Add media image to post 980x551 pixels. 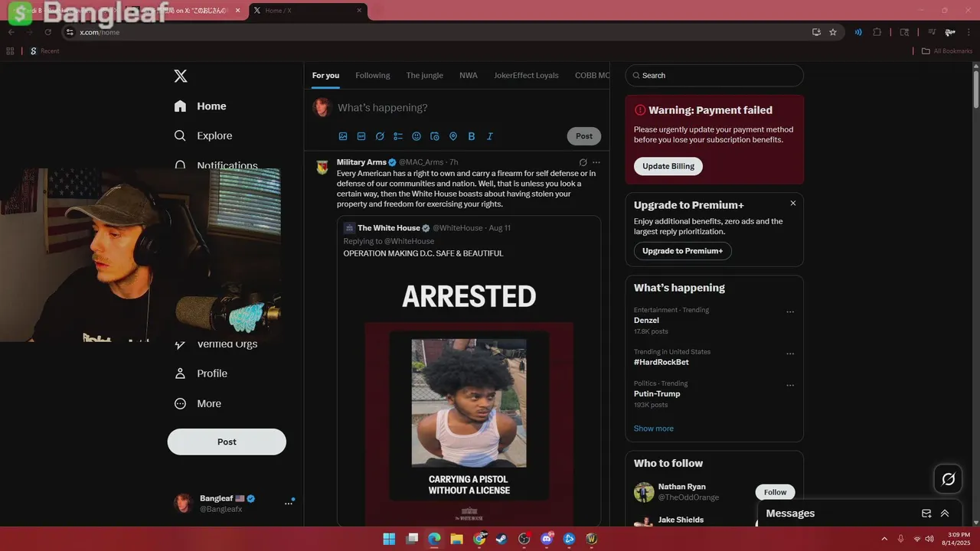[343, 136]
